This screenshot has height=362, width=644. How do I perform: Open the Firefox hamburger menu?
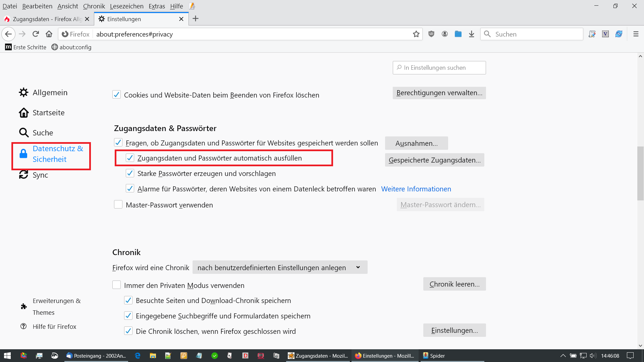(636, 34)
